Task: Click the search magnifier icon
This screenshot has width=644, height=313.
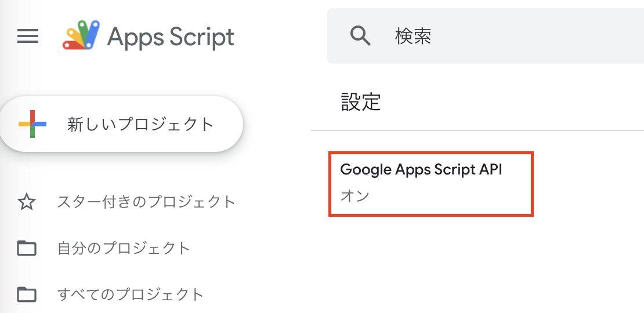Action: [360, 35]
